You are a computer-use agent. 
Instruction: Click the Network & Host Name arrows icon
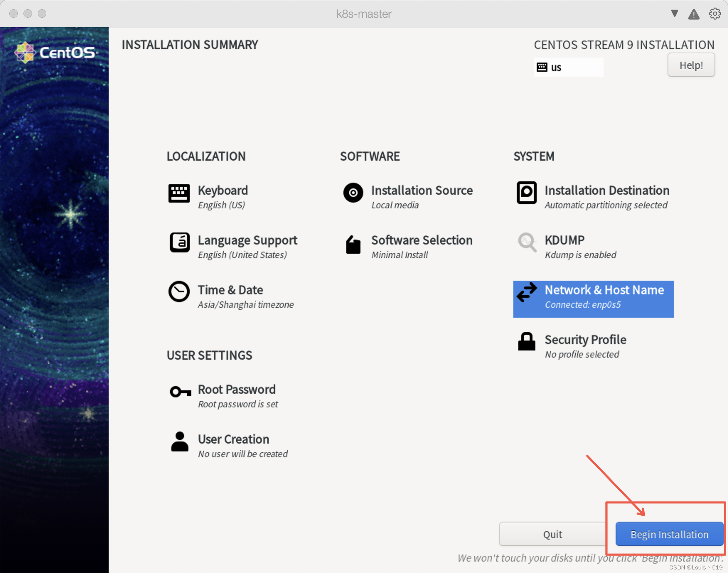click(526, 292)
